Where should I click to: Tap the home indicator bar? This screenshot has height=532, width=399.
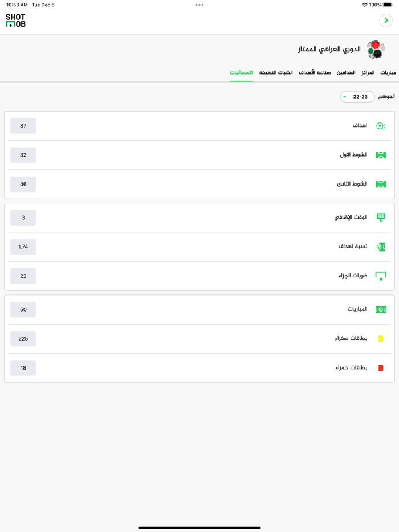pos(199,527)
